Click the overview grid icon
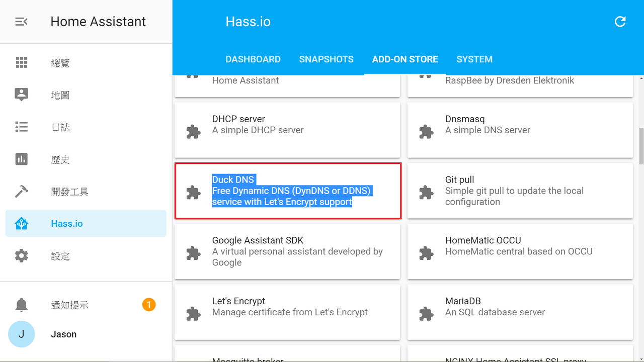The height and width of the screenshot is (362, 644). pyautogui.click(x=21, y=62)
